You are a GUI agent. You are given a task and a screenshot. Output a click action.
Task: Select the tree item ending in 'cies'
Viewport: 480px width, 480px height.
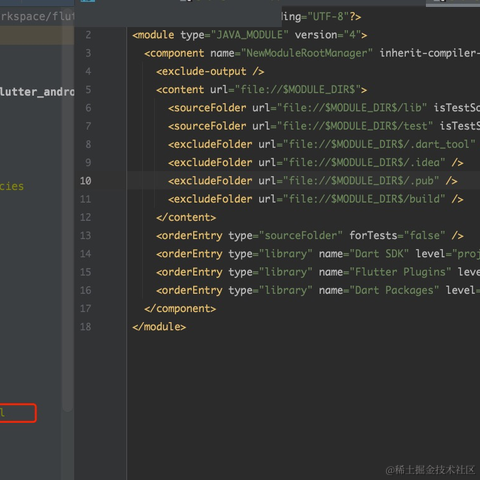coord(12,186)
